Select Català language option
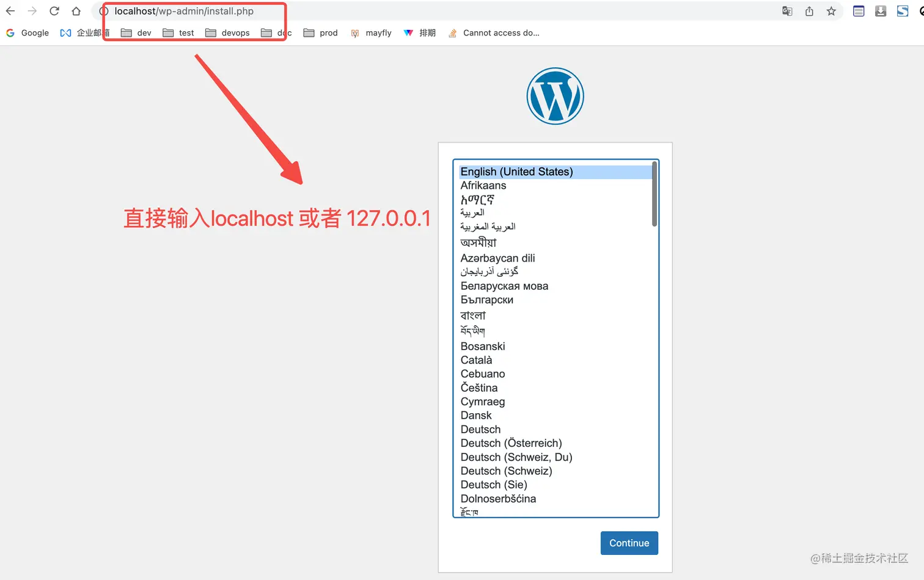 pos(555,360)
